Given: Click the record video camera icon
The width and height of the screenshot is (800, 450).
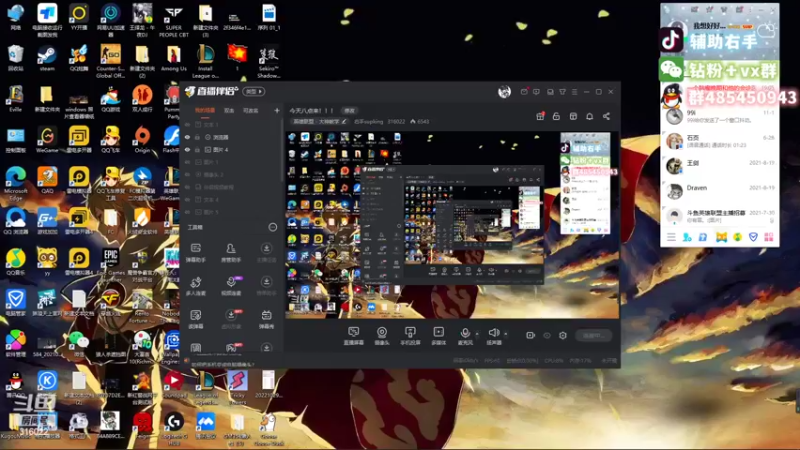Looking at the screenshot, I should 531,335.
